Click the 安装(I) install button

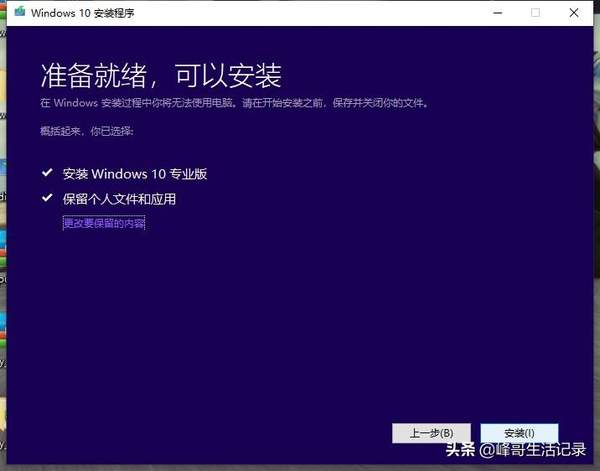519,433
